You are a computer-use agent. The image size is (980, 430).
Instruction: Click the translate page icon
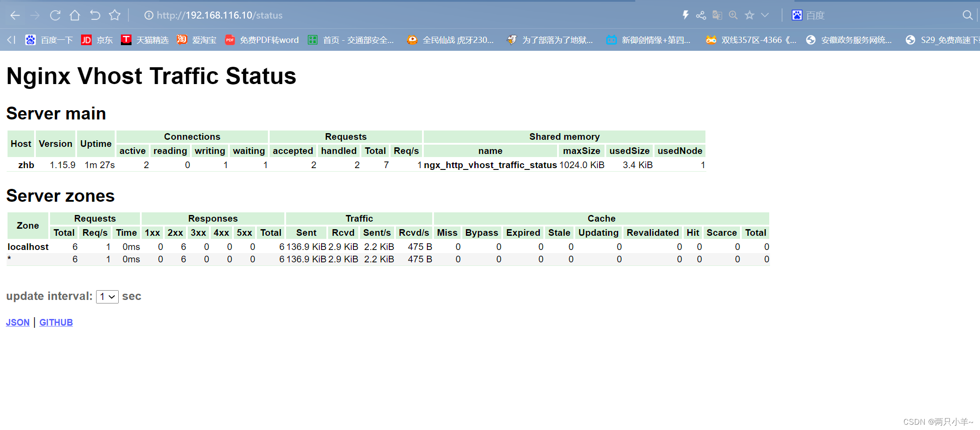click(x=717, y=15)
